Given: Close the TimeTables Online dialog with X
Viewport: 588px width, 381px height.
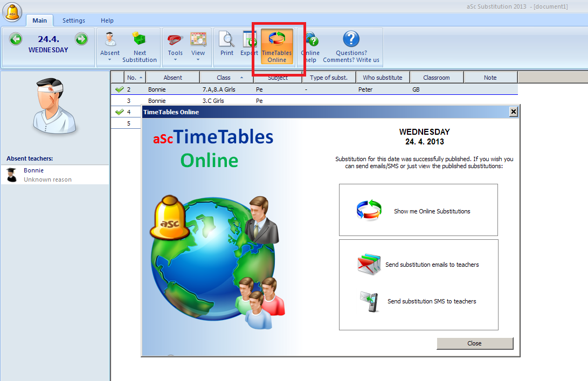Looking at the screenshot, I should [514, 112].
